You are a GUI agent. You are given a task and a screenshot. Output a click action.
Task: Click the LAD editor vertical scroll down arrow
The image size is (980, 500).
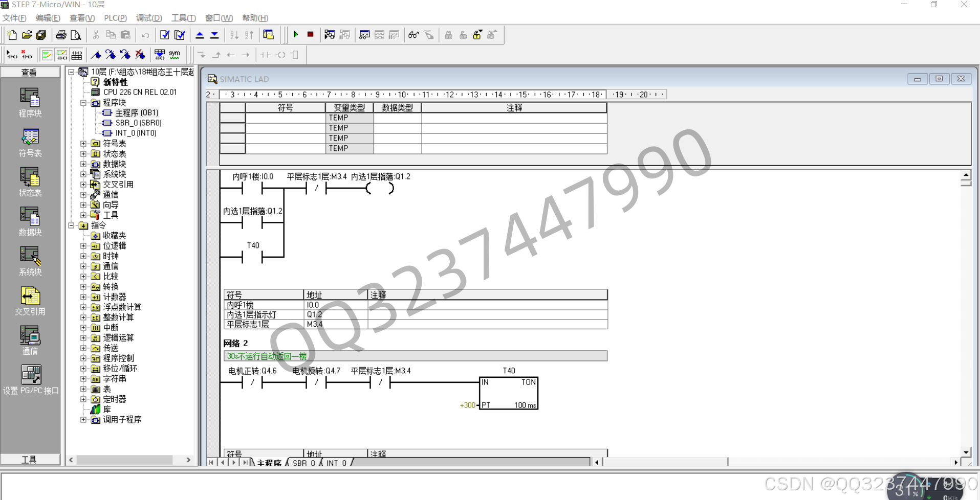(x=966, y=452)
